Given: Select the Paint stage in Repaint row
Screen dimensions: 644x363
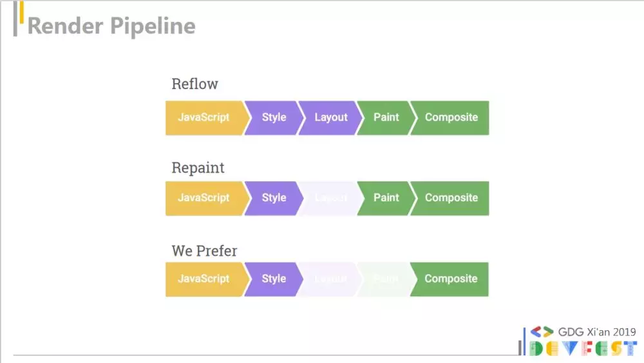Looking at the screenshot, I should 386,198.
